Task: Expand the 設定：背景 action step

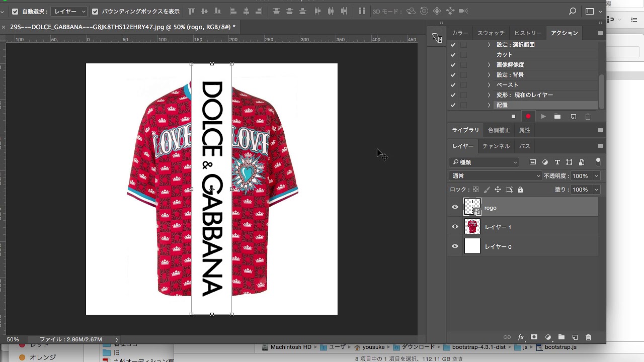Action: (489, 75)
